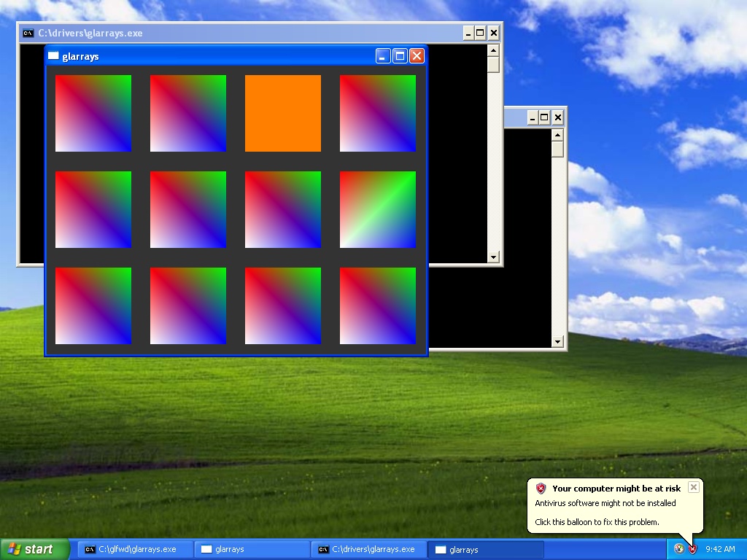Minimize the glarrays window
Viewport: 747px width, 560px height.
pyautogui.click(x=383, y=55)
